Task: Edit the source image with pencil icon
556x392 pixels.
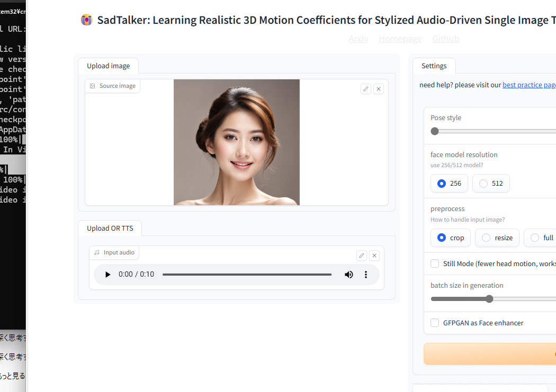Action: [x=365, y=89]
